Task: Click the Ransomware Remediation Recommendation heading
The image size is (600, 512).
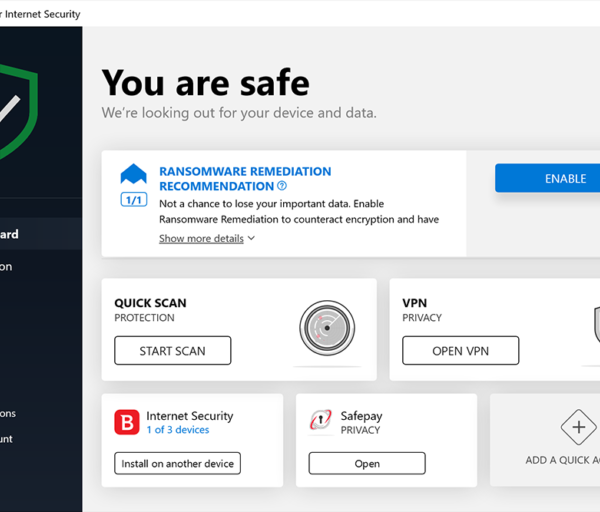Action: (245, 179)
